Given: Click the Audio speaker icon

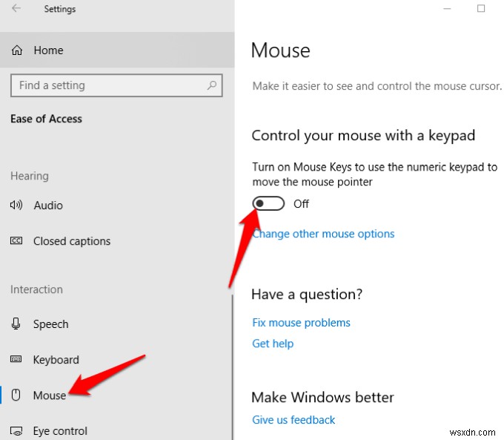Looking at the screenshot, I should pyautogui.click(x=16, y=205).
